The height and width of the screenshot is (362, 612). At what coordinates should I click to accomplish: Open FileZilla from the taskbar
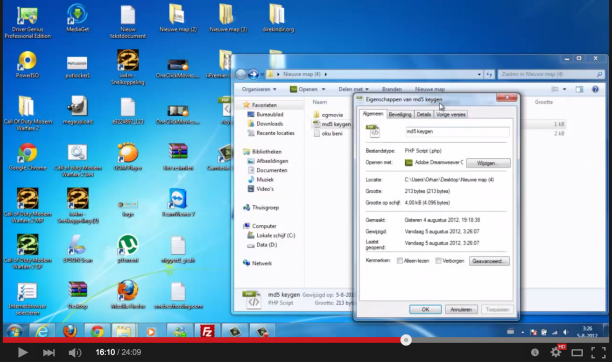(207, 331)
